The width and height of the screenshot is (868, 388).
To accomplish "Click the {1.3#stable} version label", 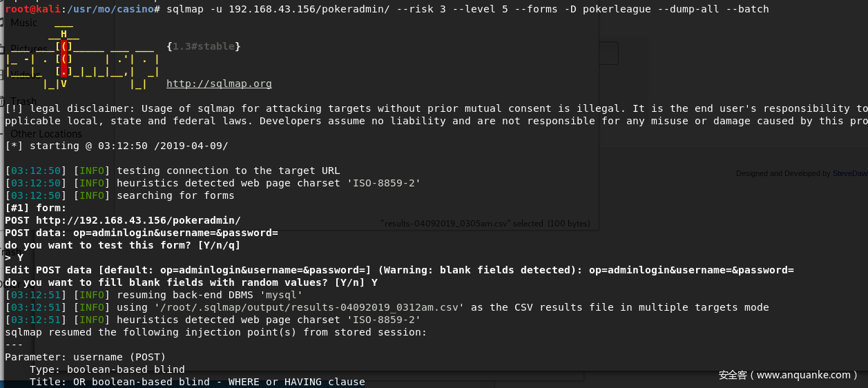I will point(204,46).
